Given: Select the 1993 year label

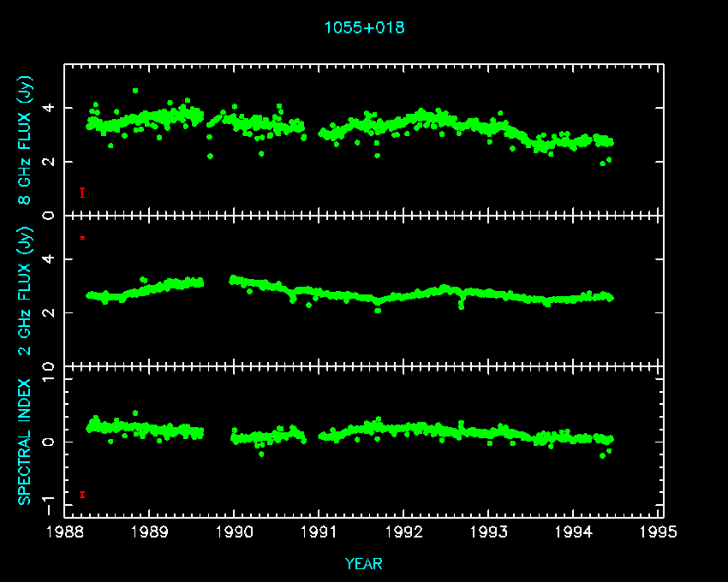Looking at the screenshot, I should (x=489, y=532).
